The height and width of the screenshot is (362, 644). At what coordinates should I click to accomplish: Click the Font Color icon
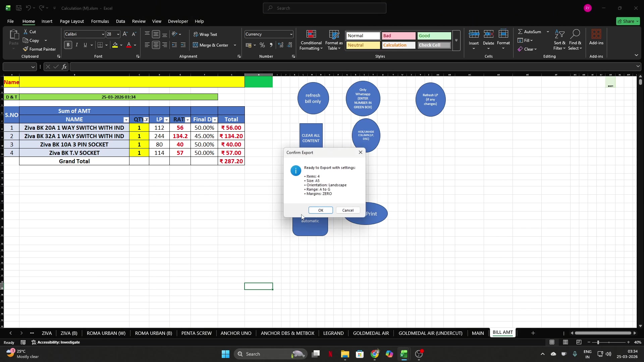[x=129, y=45]
